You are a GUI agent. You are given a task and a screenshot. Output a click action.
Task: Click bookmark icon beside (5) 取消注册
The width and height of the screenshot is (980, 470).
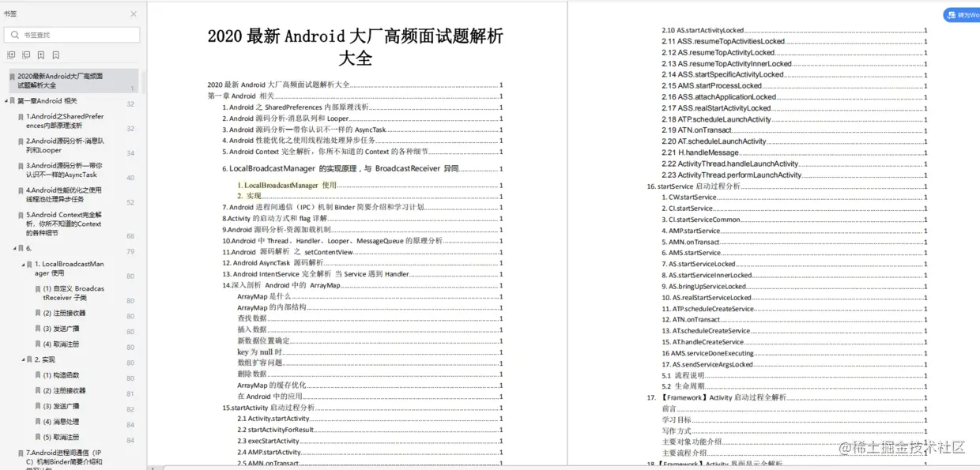[38, 437]
